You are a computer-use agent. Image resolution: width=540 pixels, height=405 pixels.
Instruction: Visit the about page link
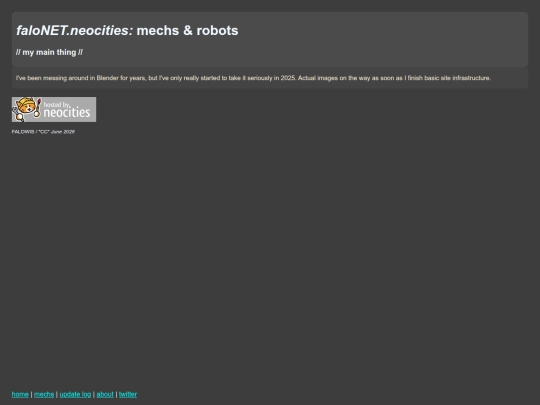coord(105,394)
